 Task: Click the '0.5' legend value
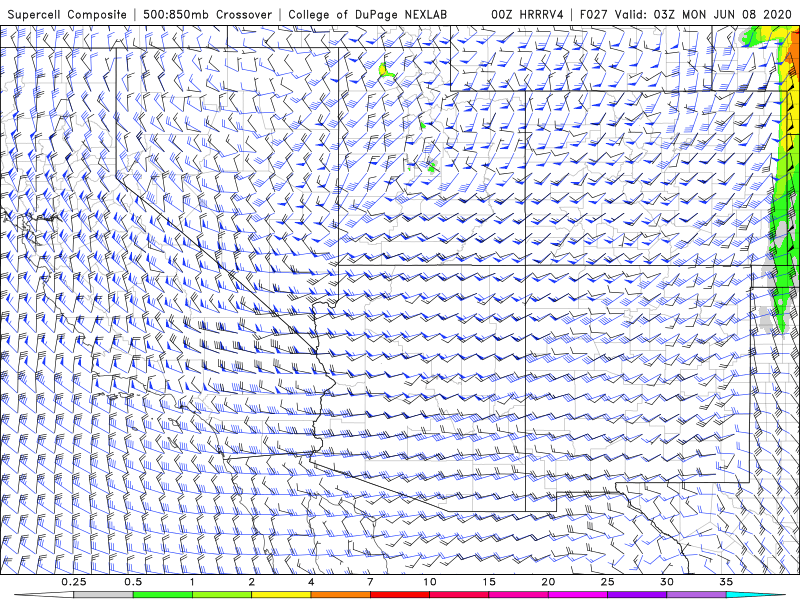(x=133, y=582)
